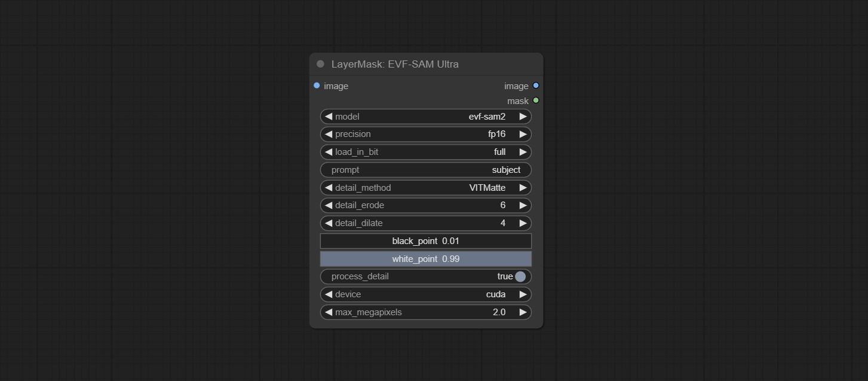Decrease max_megapixels with left arrow

329,312
